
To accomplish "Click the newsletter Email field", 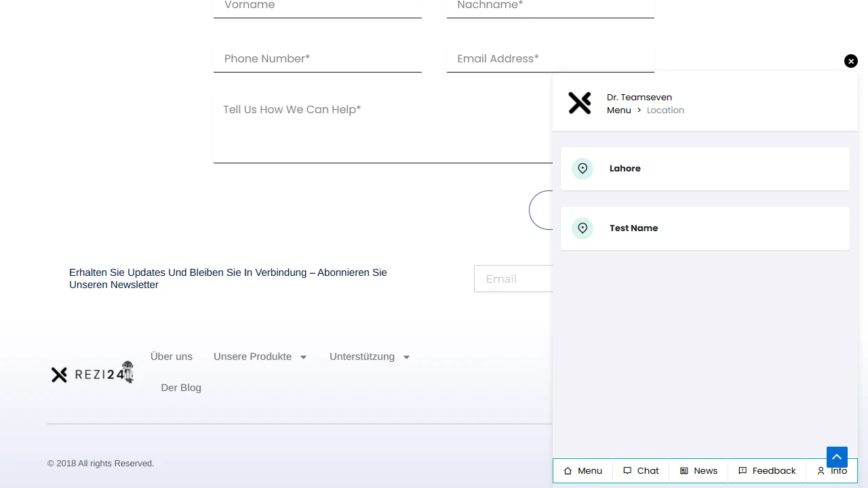I will (513, 279).
